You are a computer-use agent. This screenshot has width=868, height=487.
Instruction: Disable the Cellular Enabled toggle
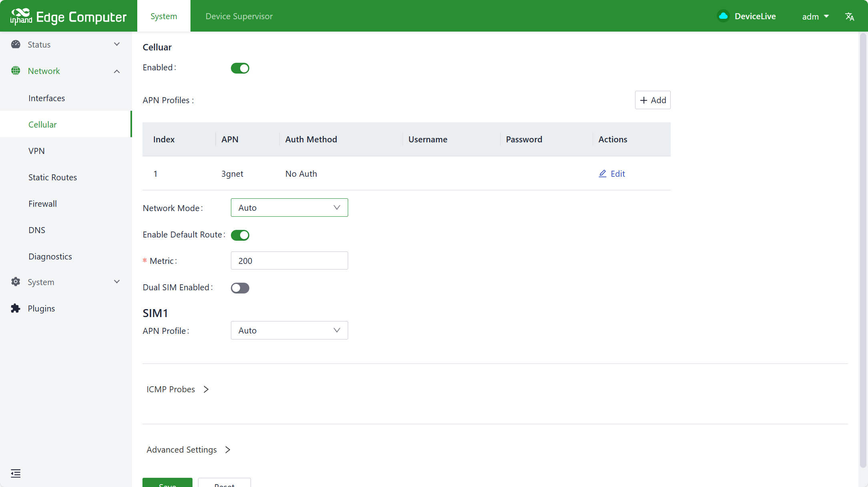pos(240,68)
